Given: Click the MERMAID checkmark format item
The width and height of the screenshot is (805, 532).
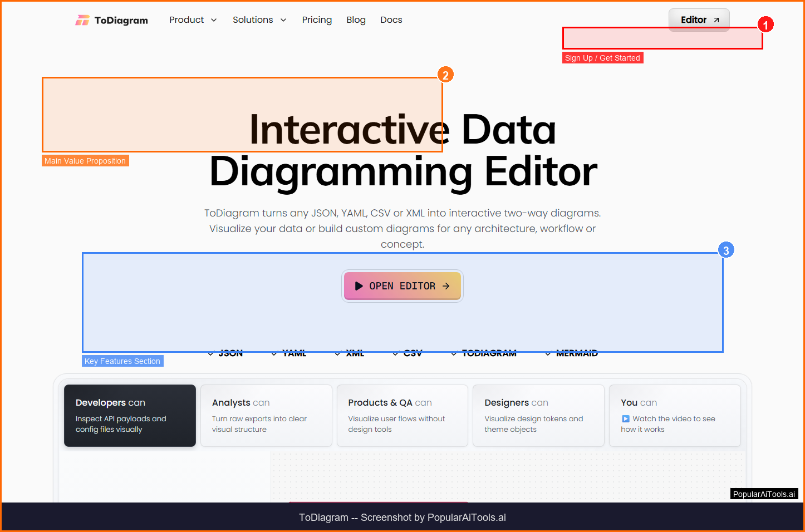Looking at the screenshot, I should click(x=572, y=353).
